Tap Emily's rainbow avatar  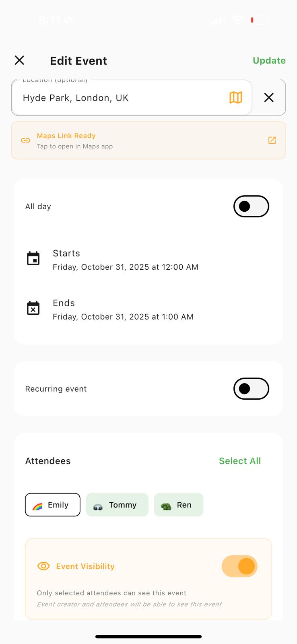pos(37,506)
